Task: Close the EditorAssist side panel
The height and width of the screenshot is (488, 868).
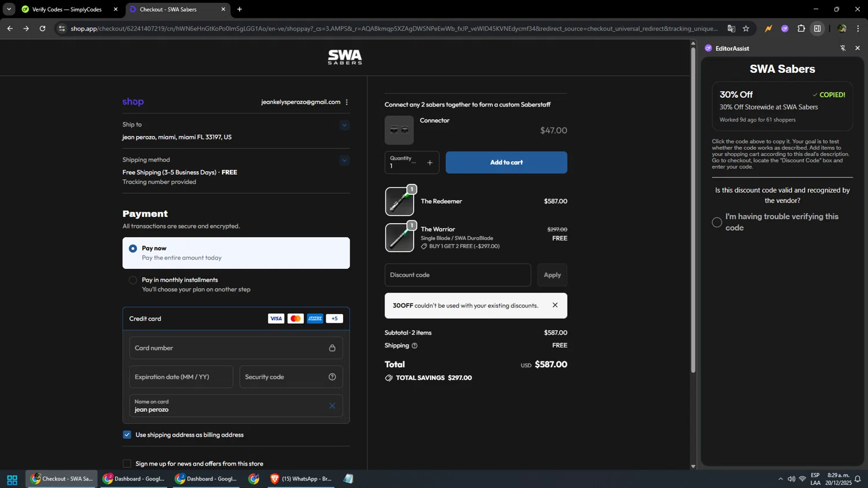Action: [x=858, y=48]
